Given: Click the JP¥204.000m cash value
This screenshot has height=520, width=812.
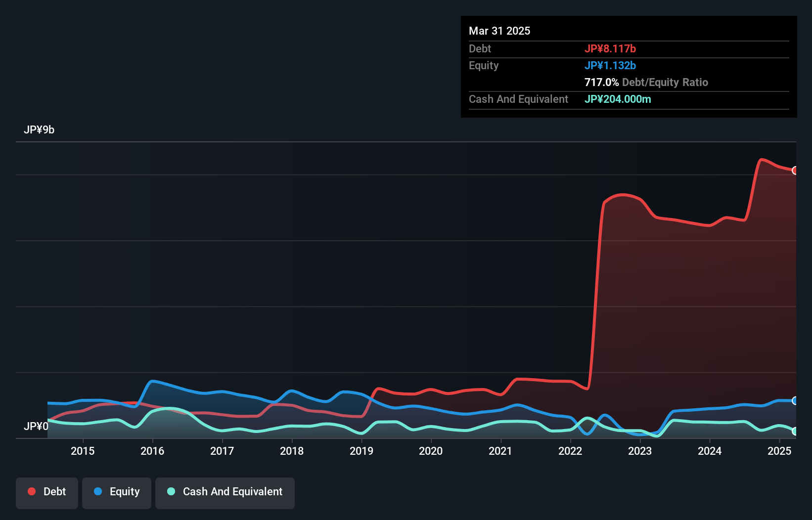Looking at the screenshot, I should [618, 99].
